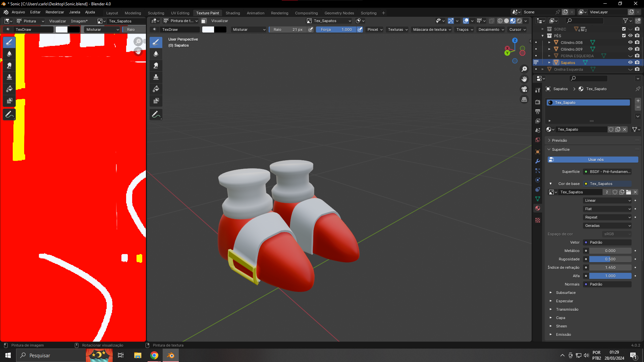Screen dimensions: 644x362
Task: Open Chrome from the taskbar
Action: click(x=154, y=355)
